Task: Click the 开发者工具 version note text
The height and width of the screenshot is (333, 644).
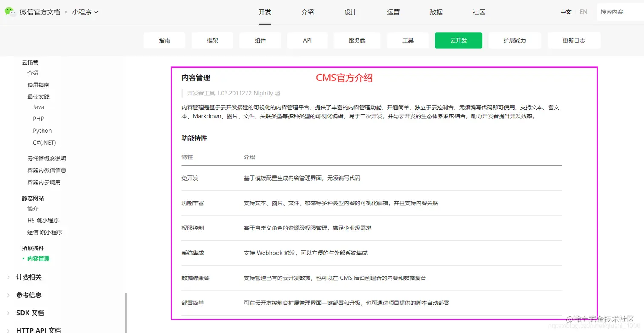Action: tap(233, 93)
